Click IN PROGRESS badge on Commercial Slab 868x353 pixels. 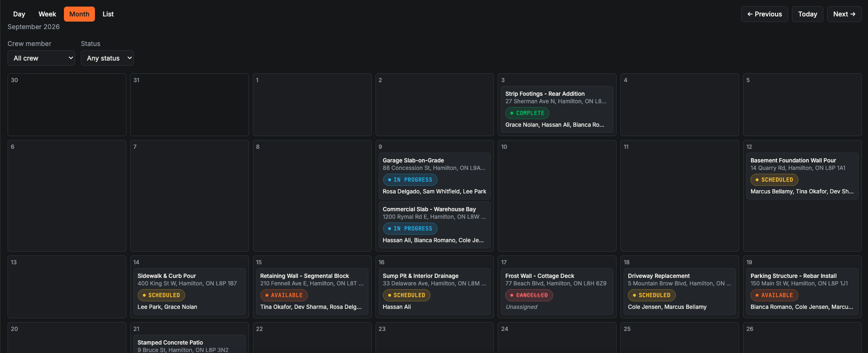(x=410, y=229)
